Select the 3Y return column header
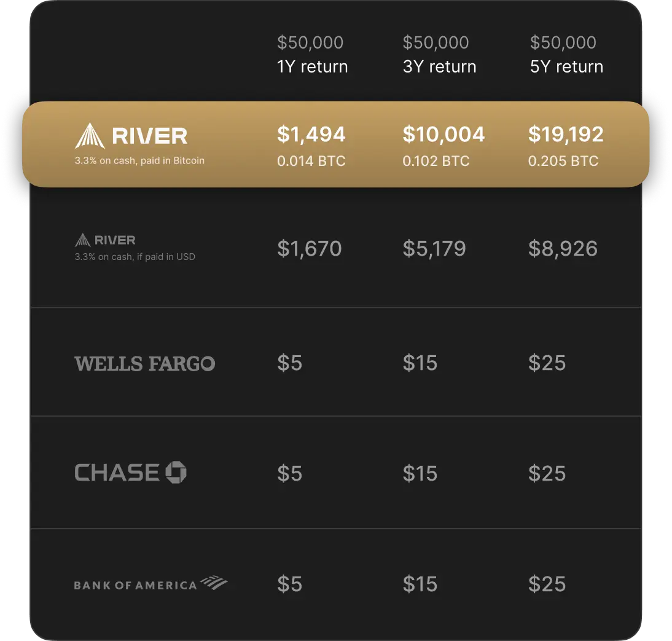 click(x=439, y=66)
